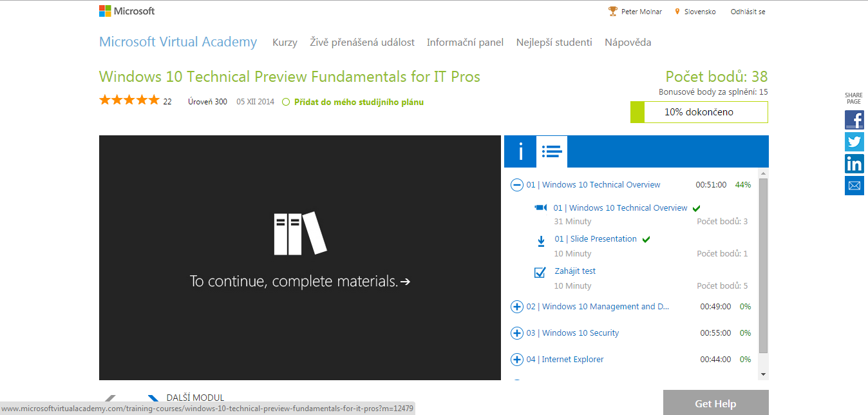
Task: Click the '00:55:00' duration of module 03
Action: 715,333
